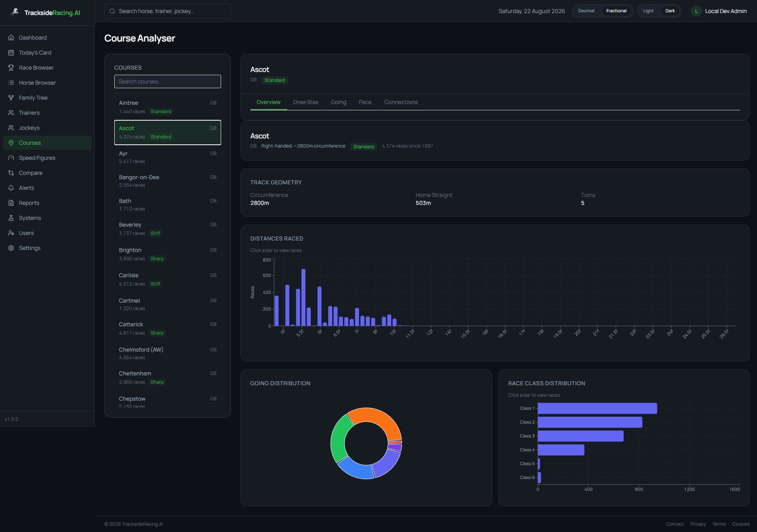Click the Family Tree branch icon

[11, 98]
